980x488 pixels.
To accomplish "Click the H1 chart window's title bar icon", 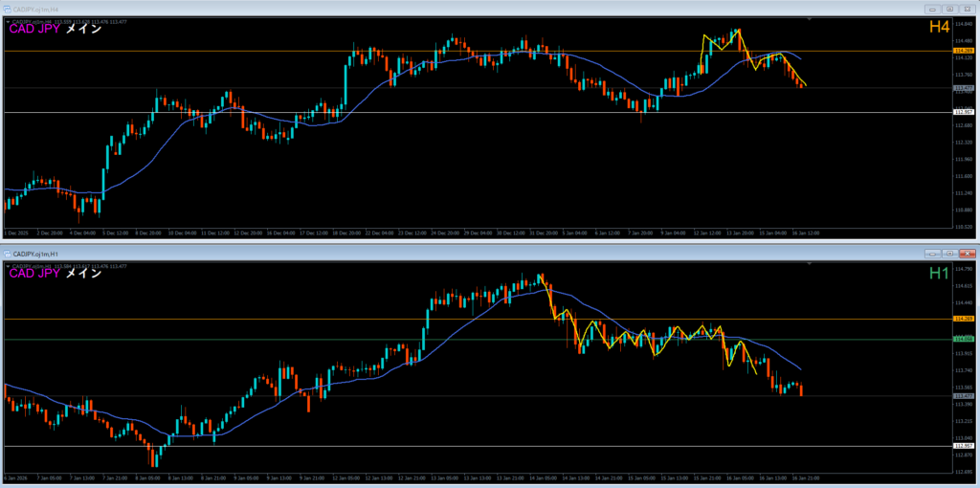I will tap(7, 254).
